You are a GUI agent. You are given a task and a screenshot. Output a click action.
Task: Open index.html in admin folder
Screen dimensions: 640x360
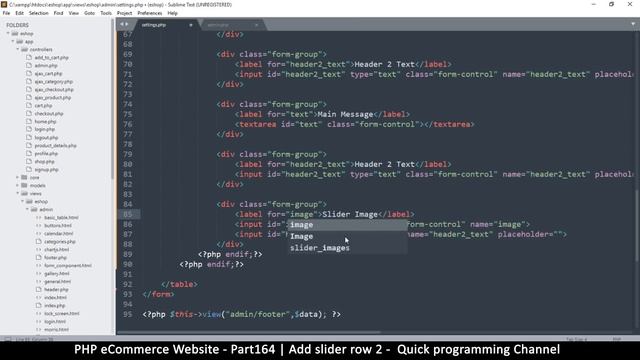55,298
